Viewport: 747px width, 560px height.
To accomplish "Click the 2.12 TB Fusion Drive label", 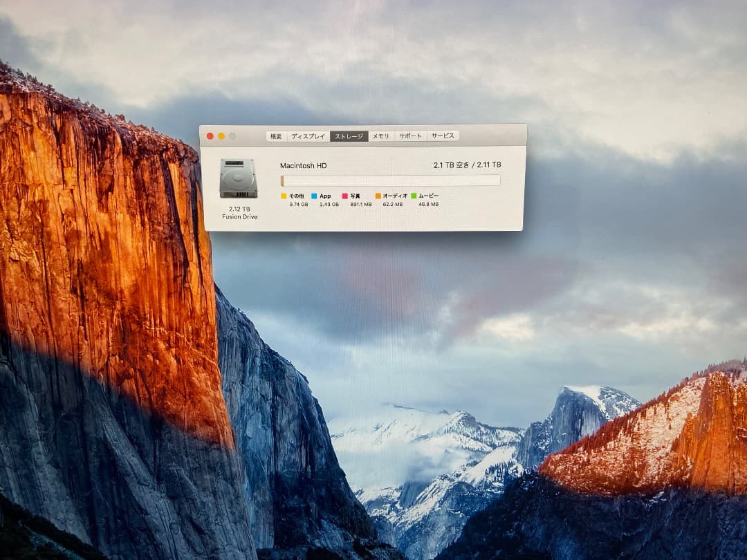I will (240, 212).
